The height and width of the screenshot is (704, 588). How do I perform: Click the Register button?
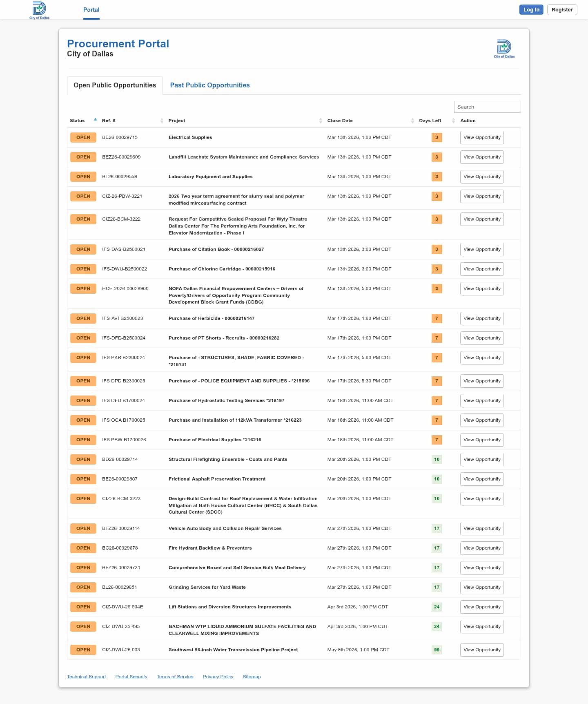pos(562,10)
